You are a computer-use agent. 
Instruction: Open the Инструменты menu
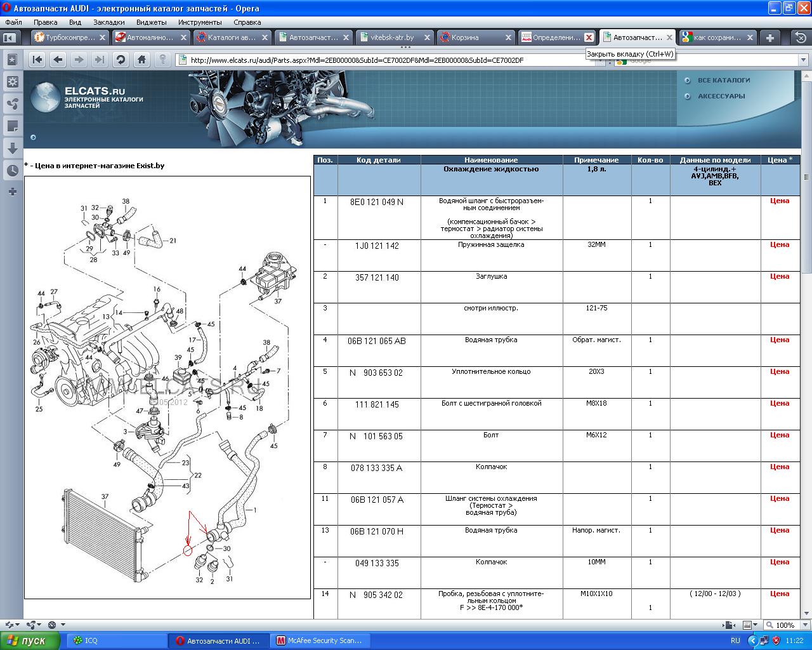200,22
